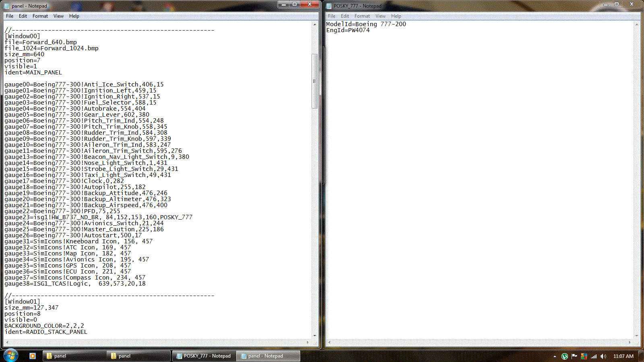This screenshot has width=644, height=362.
Task: Click the Notepad icon in POSKY_777 title bar
Action: (328, 6)
